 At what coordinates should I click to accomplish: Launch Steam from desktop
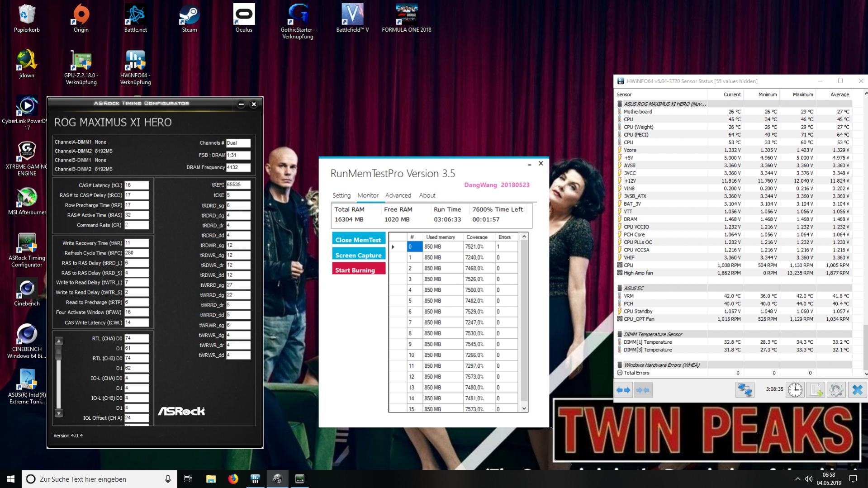tap(190, 18)
